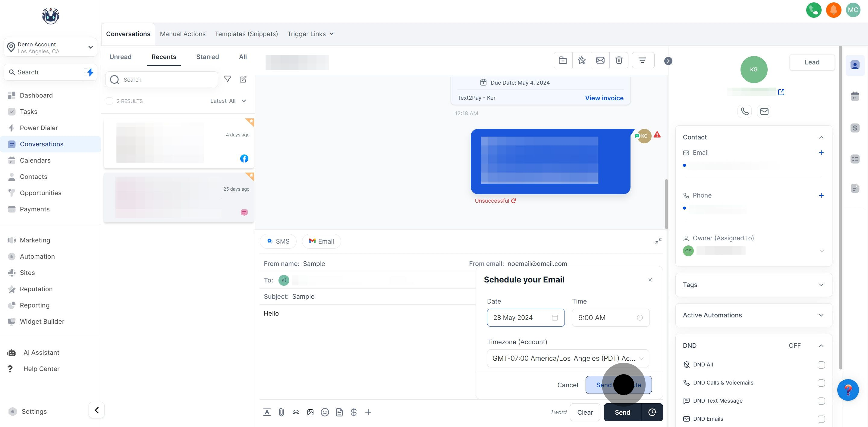Star this conversation using the star icon
The width and height of the screenshot is (868, 427).
point(581,60)
